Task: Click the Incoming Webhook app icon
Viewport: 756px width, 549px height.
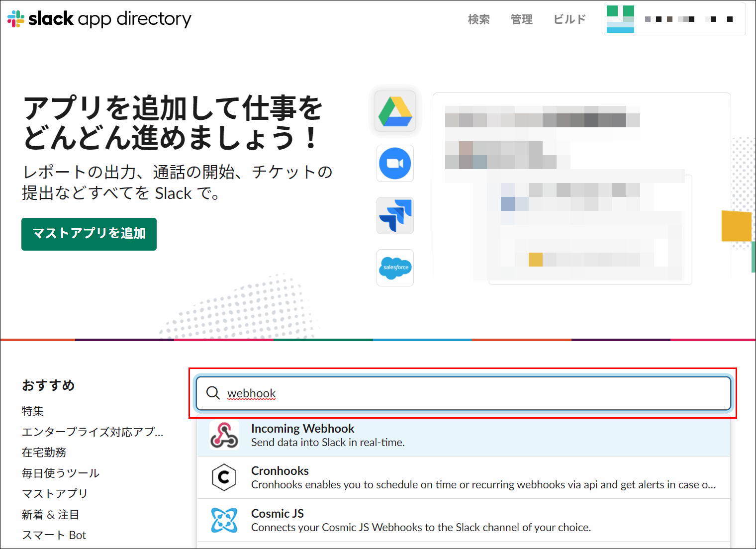Action: [x=224, y=435]
